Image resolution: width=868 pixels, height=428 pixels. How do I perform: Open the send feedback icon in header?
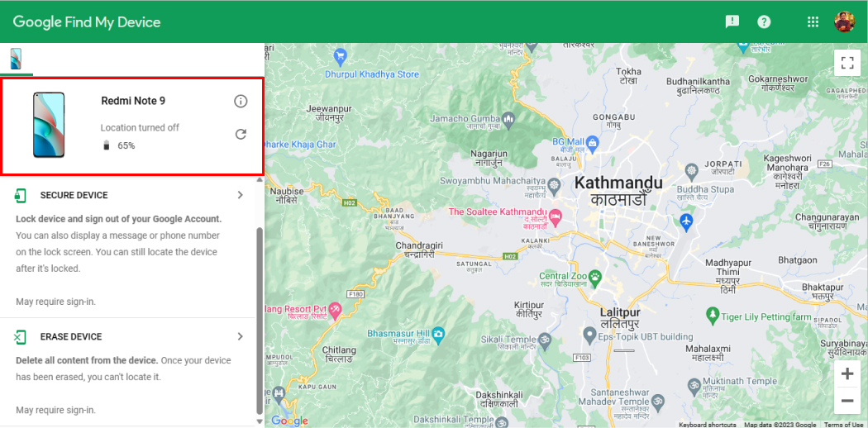732,21
